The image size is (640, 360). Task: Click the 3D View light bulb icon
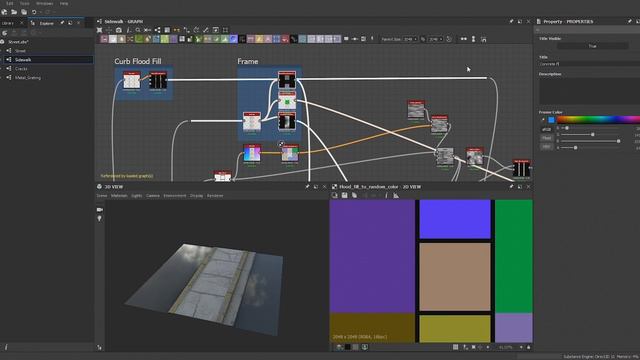[x=100, y=219]
